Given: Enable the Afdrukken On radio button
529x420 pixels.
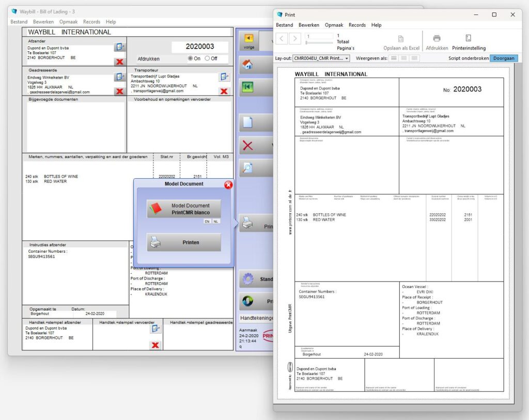Looking at the screenshot, I should 191,58.
